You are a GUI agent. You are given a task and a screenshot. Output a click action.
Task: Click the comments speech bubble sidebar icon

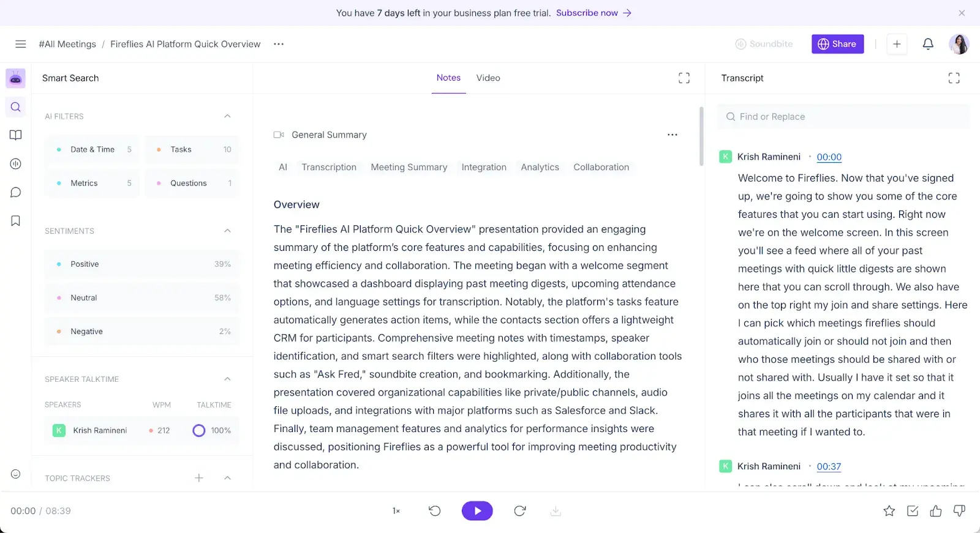pyautogui.click(x=16, y=192)
